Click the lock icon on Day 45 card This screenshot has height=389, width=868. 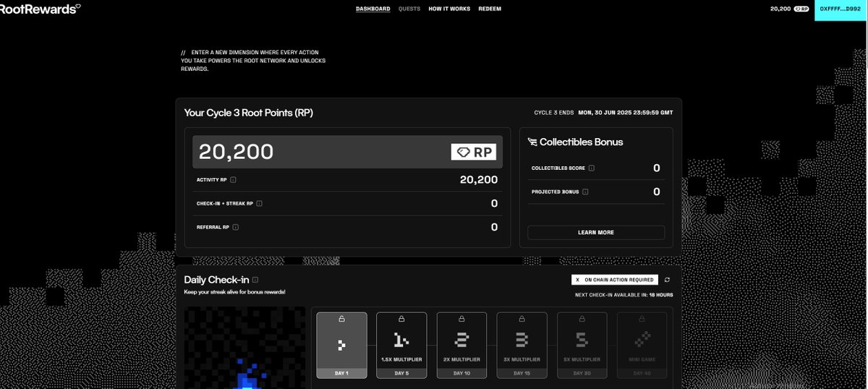click(642, 318)
